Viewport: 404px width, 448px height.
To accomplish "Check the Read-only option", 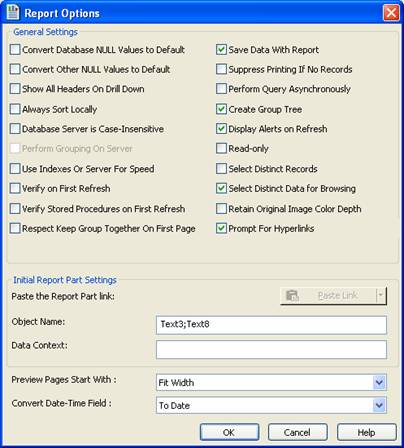I will [x=221, y=148].
